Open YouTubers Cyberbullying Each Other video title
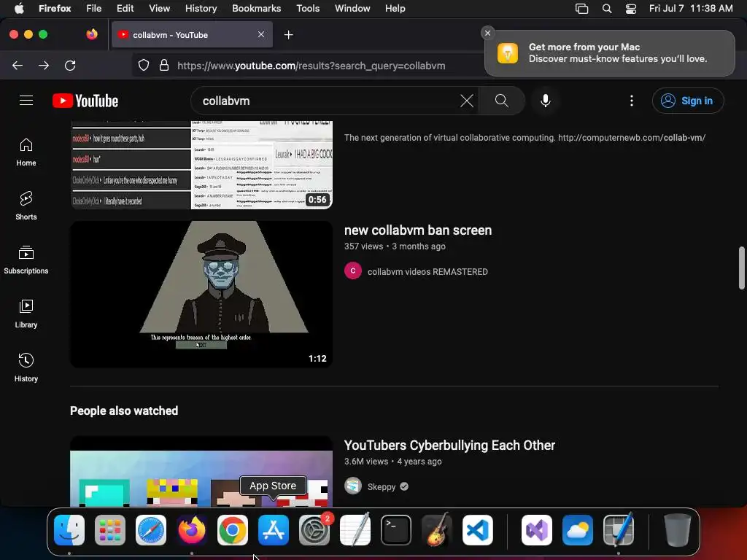This screenshot has height=560, width=747. click(449, 446)
